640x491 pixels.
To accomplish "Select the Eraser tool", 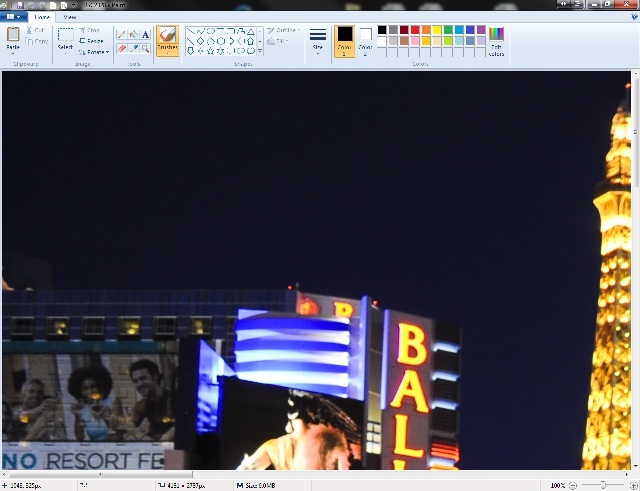I will click(x=121, y=49).
